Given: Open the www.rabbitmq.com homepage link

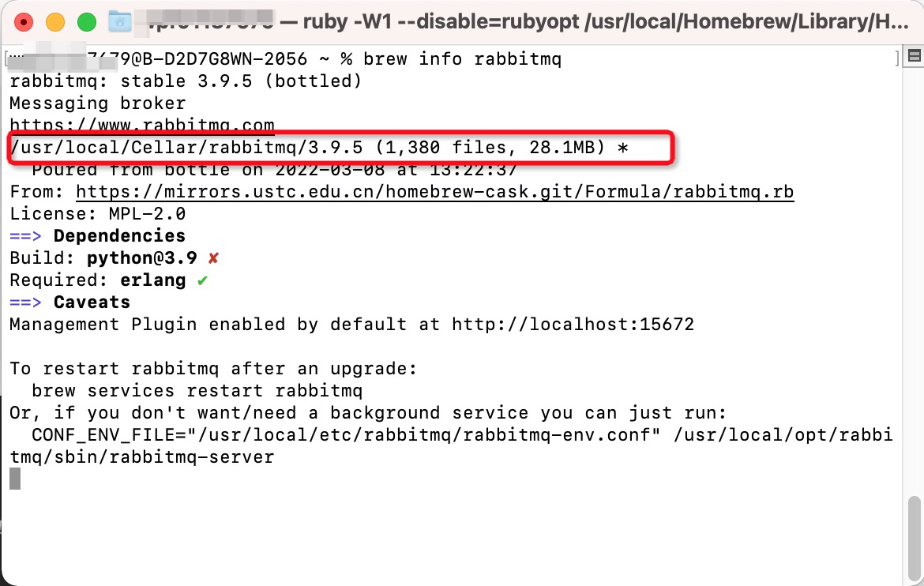Looking at the screenshot, I should coord(142,125).
